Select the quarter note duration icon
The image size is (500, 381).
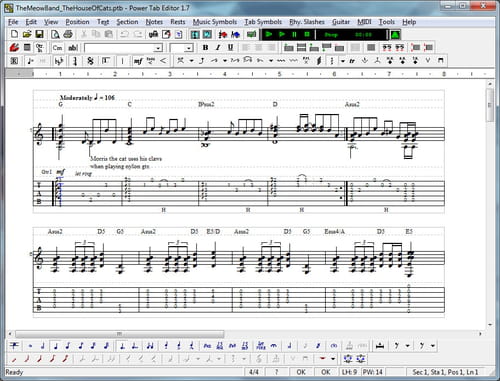[55, 346]
